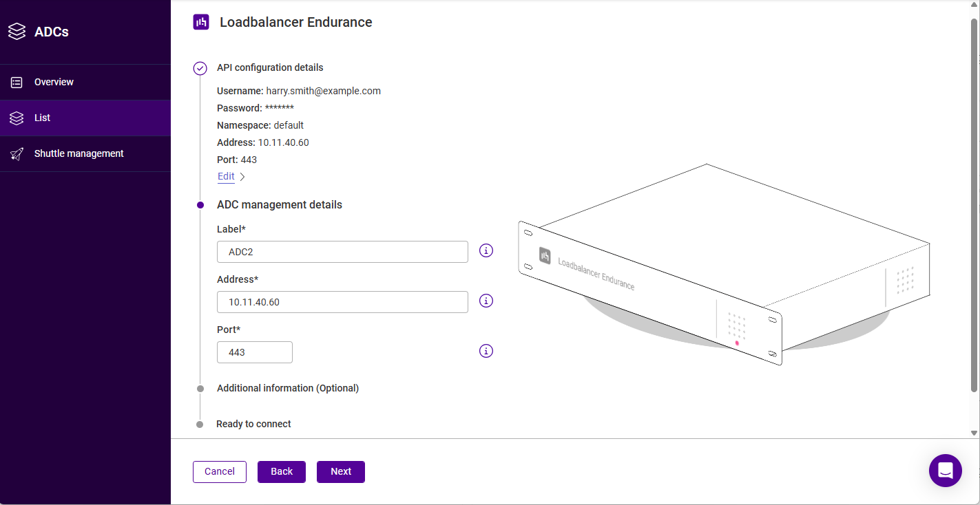This screenshot has width=980, height=505.
Task: Click the Address: 10.11.40.60 summary line
Action: [263, 142]
